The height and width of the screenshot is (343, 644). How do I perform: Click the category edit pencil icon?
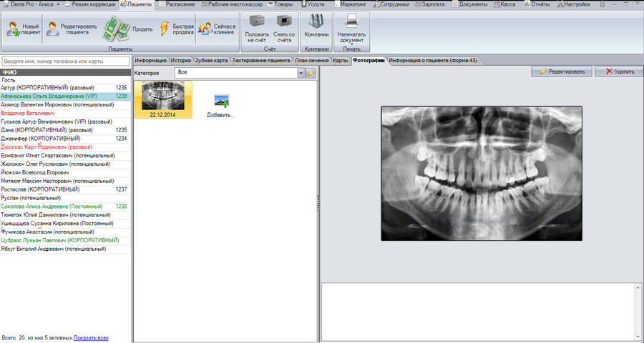[x=311, y=73]
